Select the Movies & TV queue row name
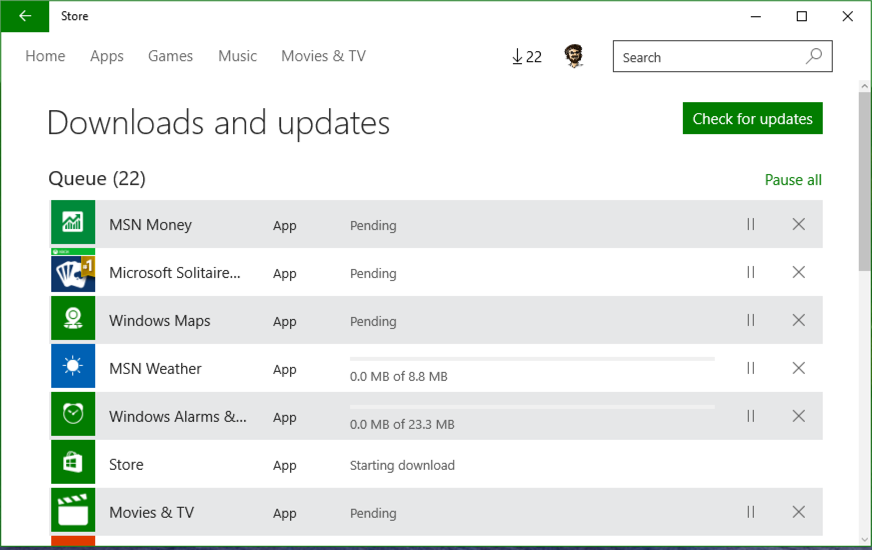Image resolution: width=872 pixels, height=550 pixels. coord(152,512)
